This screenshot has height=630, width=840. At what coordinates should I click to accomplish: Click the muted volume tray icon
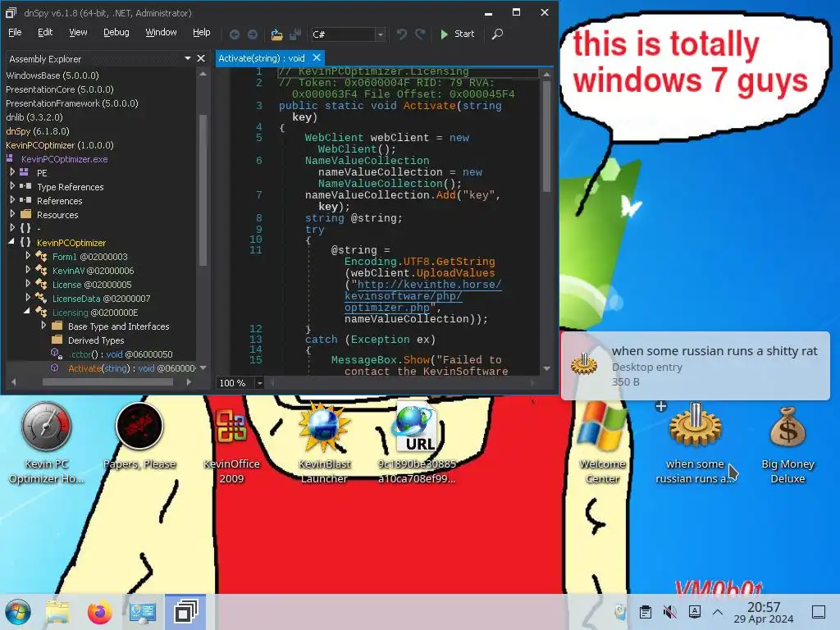[x=669, y=612]
